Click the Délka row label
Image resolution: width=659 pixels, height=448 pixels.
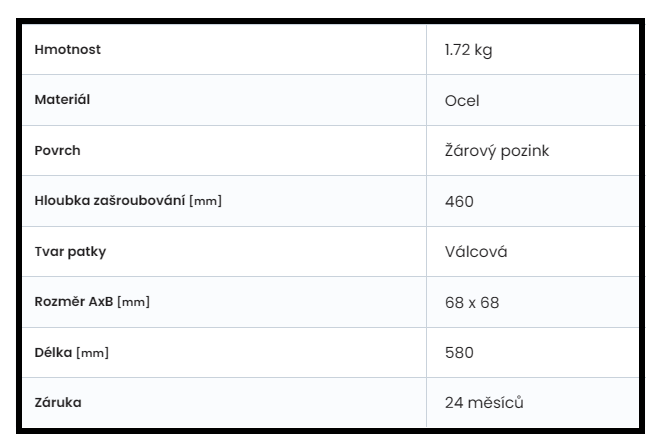click(x=53, y=352)
